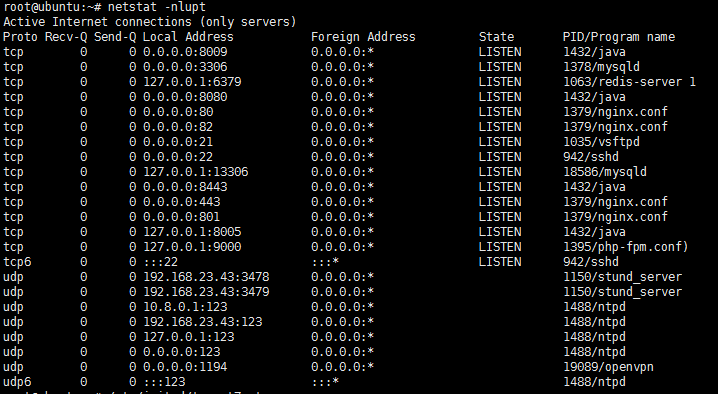Click '1379/nginx.conf' on the port 443 row
718x394 pixels.
pos(615,202)
